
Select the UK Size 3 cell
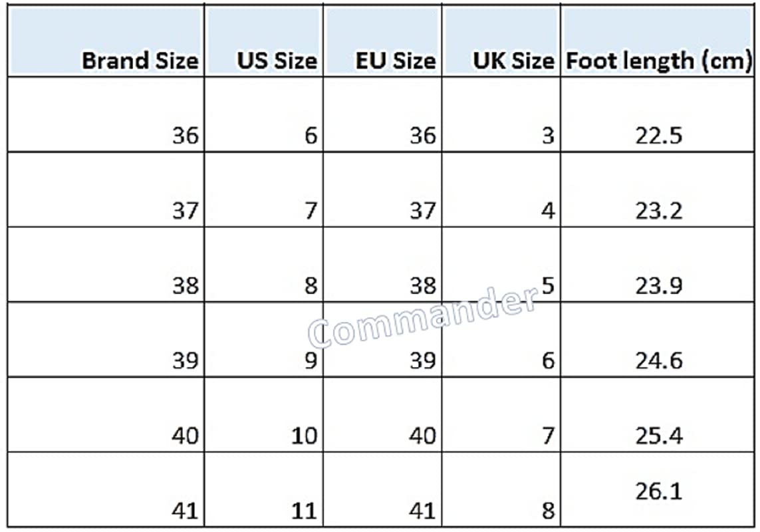coord(548,136)
